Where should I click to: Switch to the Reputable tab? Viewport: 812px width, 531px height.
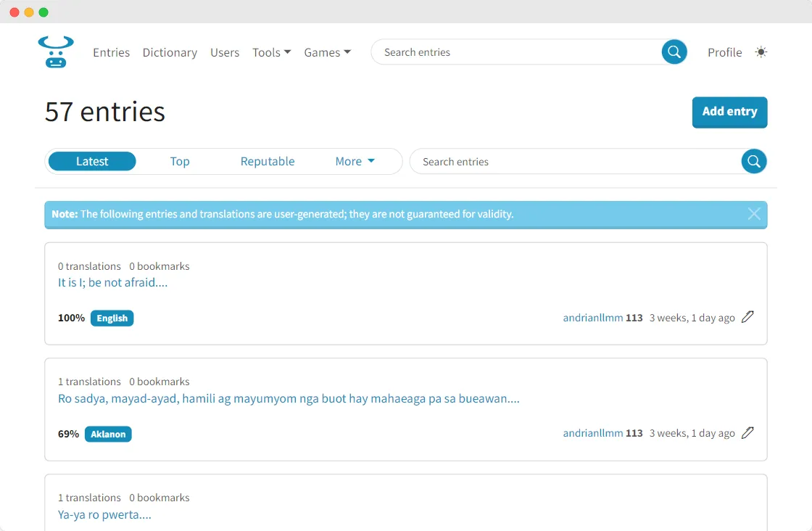click(268, 161)
